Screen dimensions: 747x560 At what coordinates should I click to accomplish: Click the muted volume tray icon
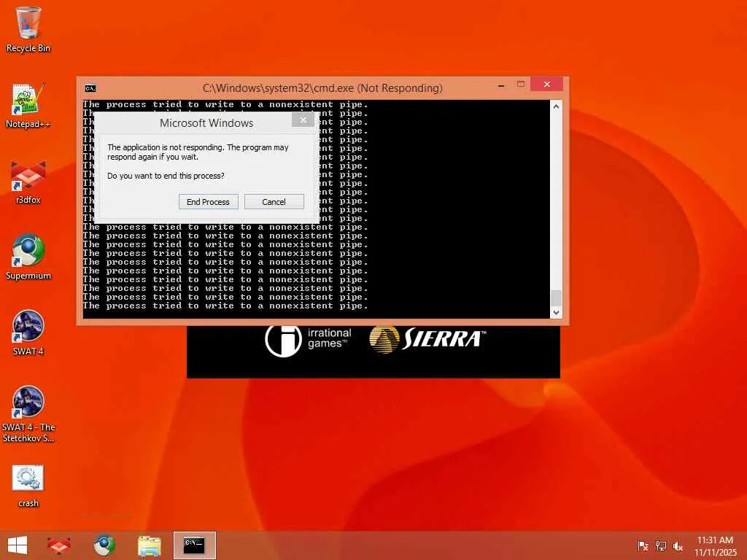[678, 546]
